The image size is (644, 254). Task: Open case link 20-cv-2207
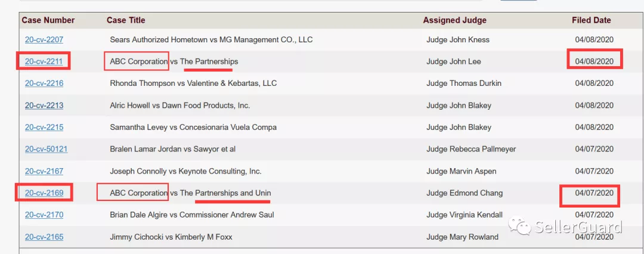coord(44,40)
